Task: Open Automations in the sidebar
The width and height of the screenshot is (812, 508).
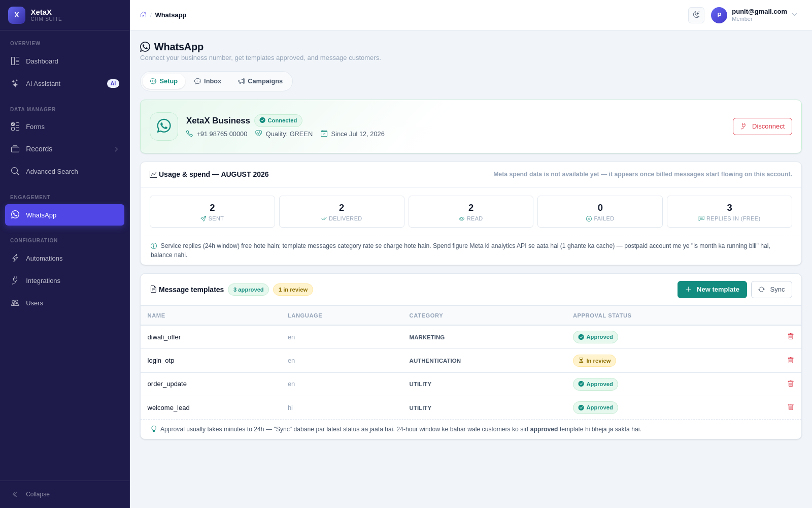Action: 64,258
